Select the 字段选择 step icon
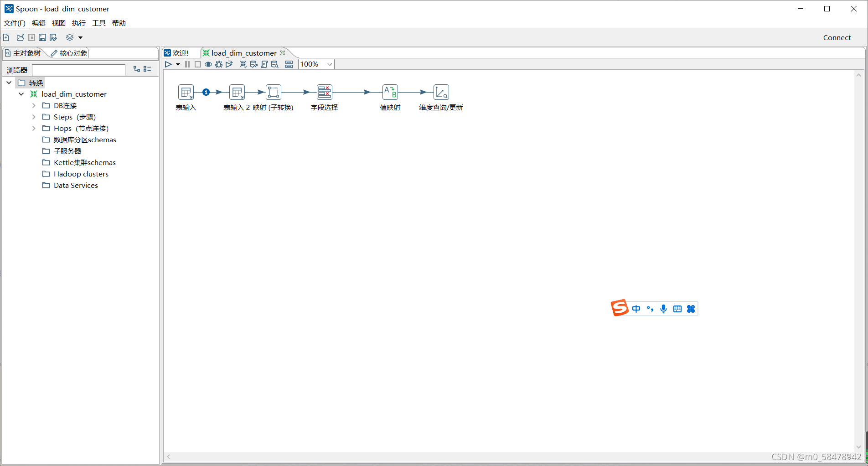Screen dimensions: 868x466 point(325,92)
